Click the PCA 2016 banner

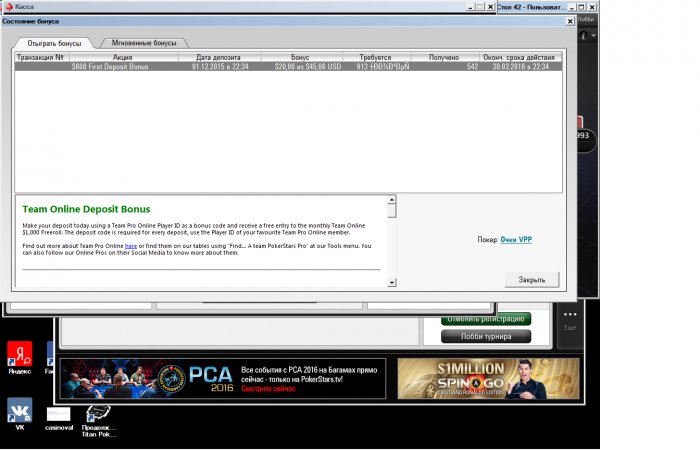[223, 379]
